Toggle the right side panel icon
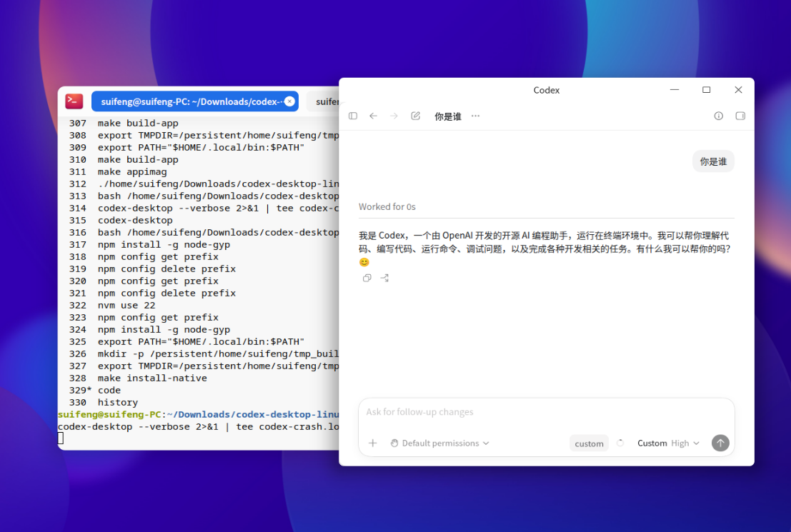Screen dimensions: 791x532 click(x=740, y=116)
